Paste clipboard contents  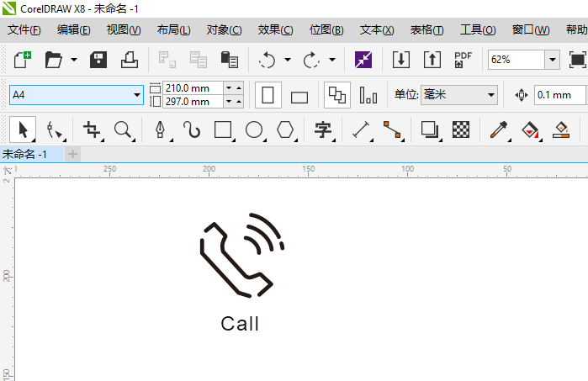point(229,60)
